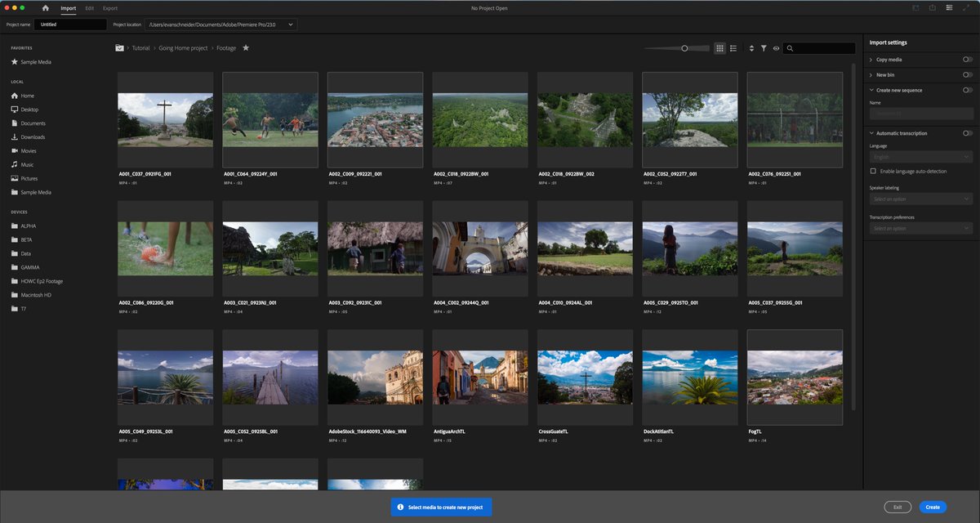Screen dimensions: 980x523
Task: Switch to list view
Action: tap(733, 48)
